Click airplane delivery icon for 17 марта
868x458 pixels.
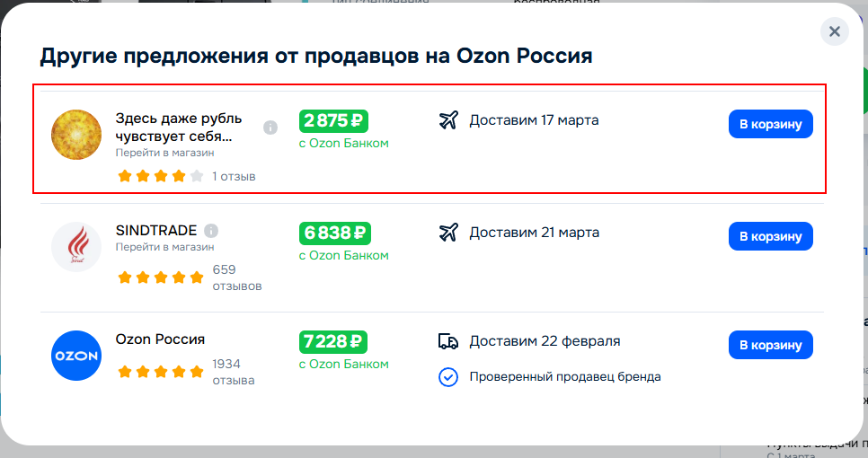448,120
